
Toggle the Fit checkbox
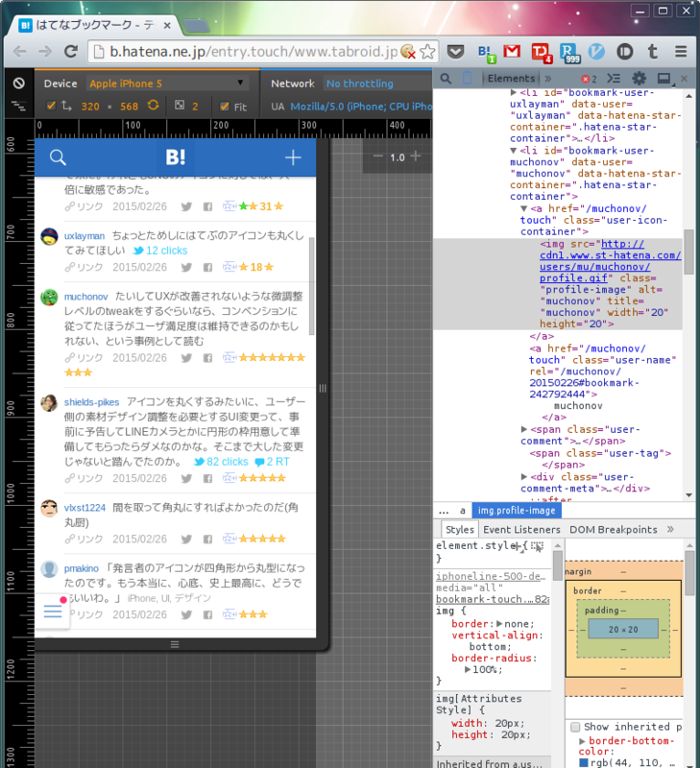click(x=225, y=107)
